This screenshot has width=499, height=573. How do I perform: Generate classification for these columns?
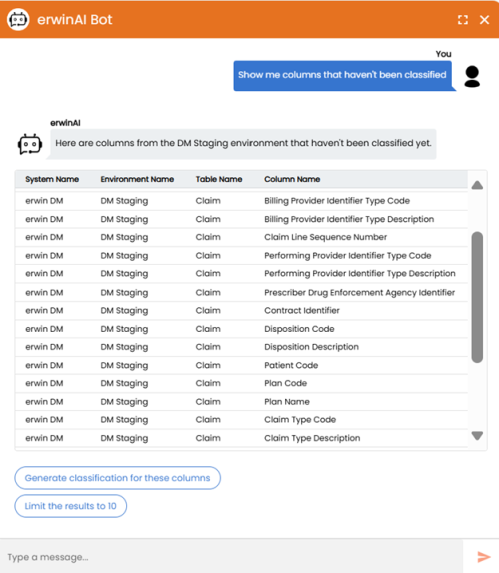pos(118,478)
